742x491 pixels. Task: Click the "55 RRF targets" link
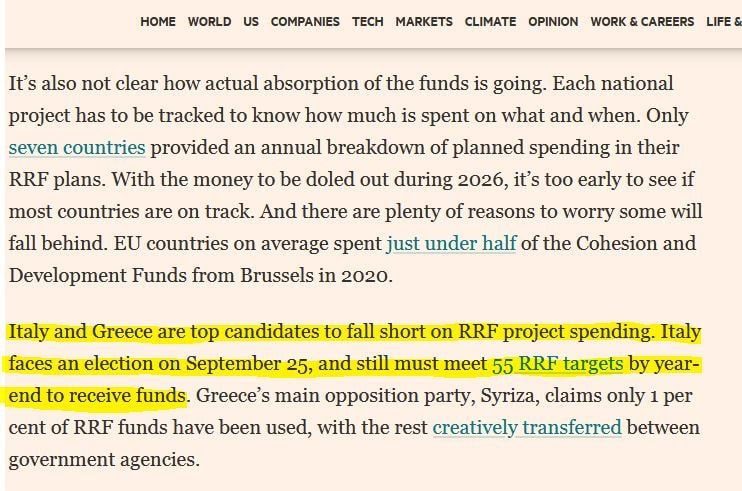557,364
